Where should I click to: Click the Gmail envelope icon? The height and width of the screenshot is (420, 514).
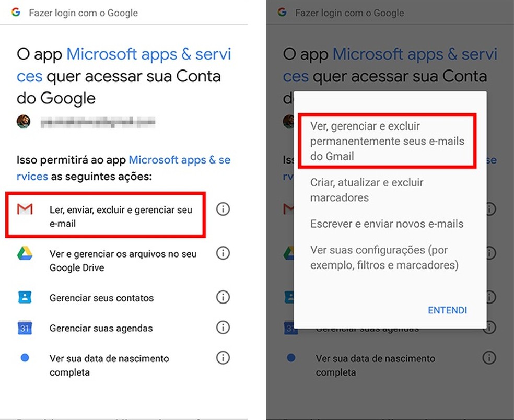click(25, 210)
